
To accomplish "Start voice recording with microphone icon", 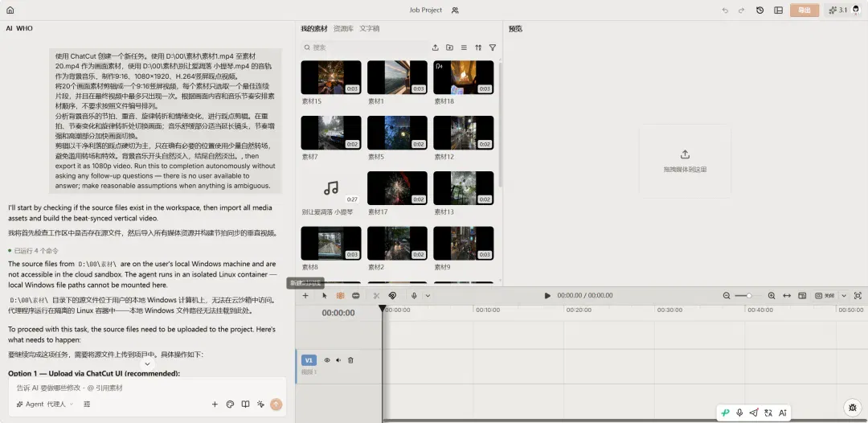I will 414,296.
